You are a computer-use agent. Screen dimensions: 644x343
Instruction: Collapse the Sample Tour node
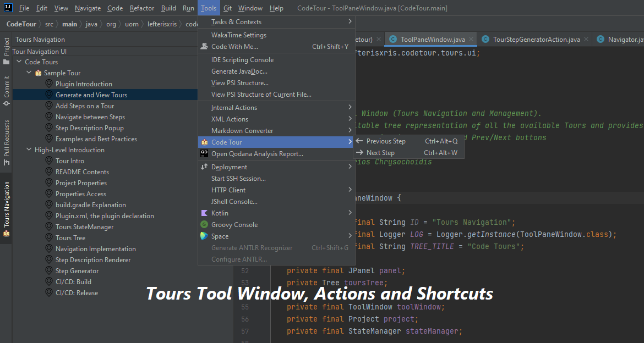point(29,73)
